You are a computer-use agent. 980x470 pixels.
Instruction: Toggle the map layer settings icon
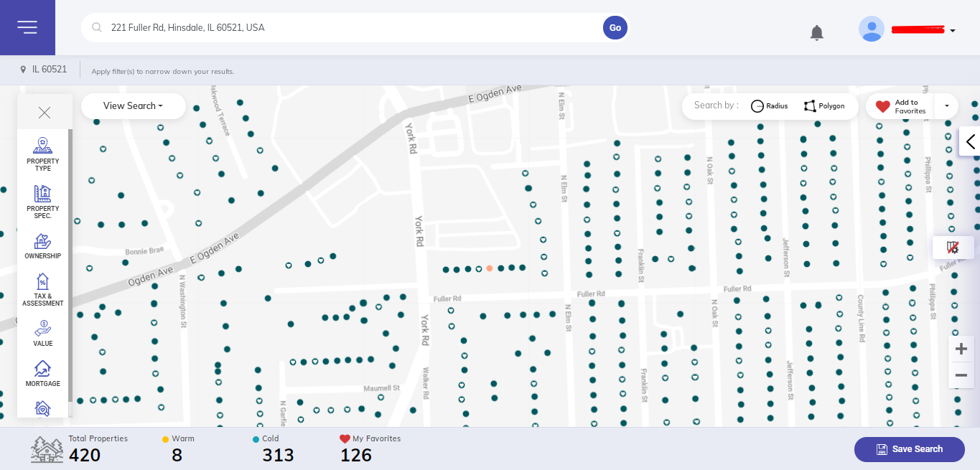(x=953, y=248)
